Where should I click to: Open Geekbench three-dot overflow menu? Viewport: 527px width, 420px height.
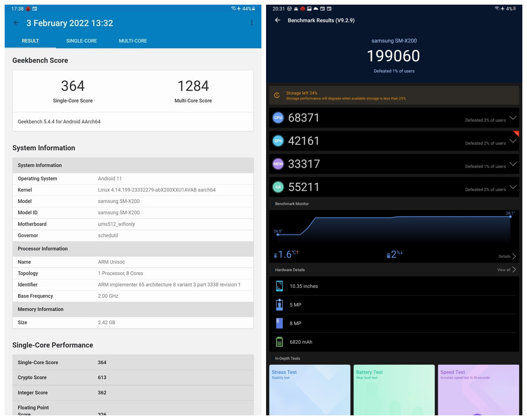(252, 23)
